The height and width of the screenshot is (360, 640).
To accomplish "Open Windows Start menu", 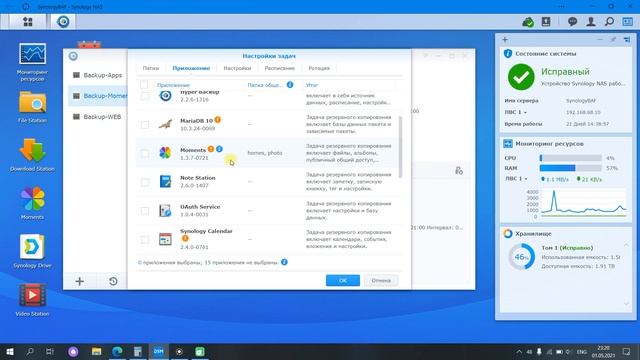I will pyautogui.click(x=9, y=351).
